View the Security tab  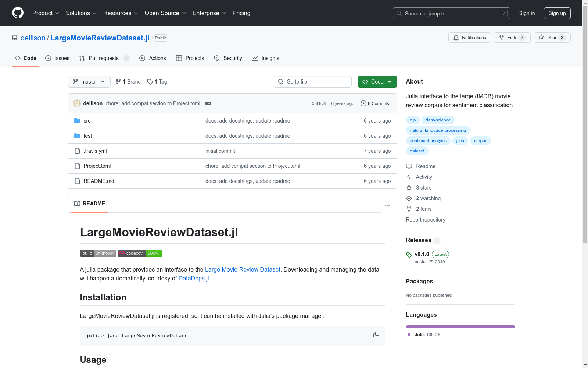[228, 58]
